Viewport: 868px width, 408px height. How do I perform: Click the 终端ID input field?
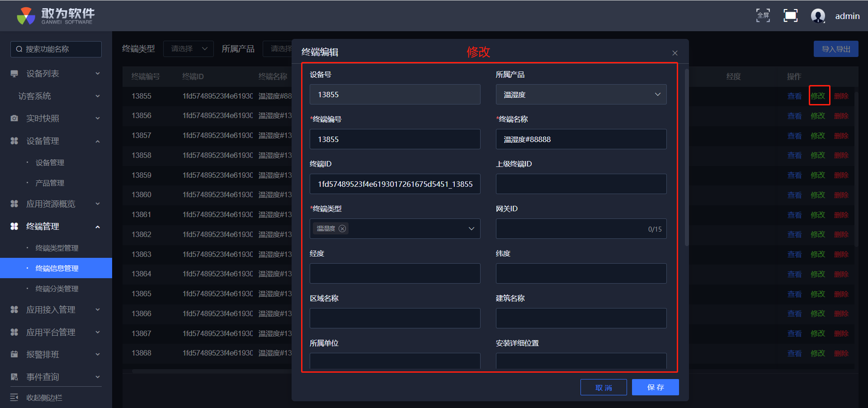tap(395, 184)
